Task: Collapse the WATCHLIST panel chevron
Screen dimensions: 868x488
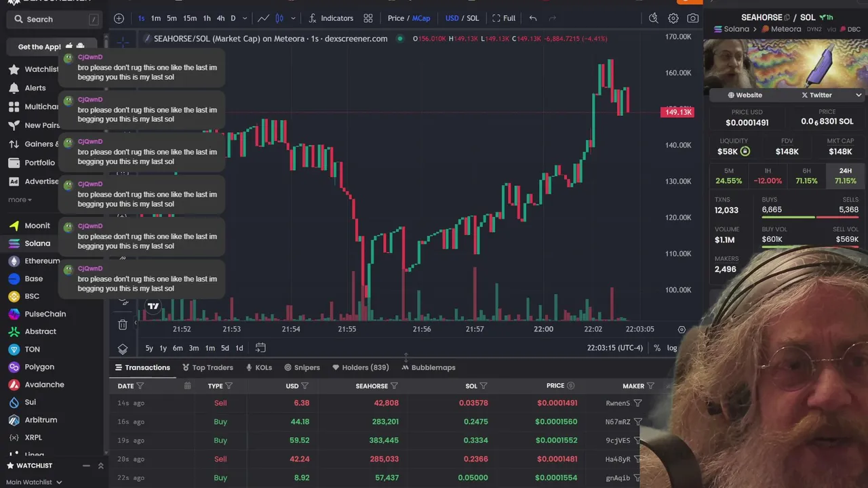Action: click(x=100, y=466)
